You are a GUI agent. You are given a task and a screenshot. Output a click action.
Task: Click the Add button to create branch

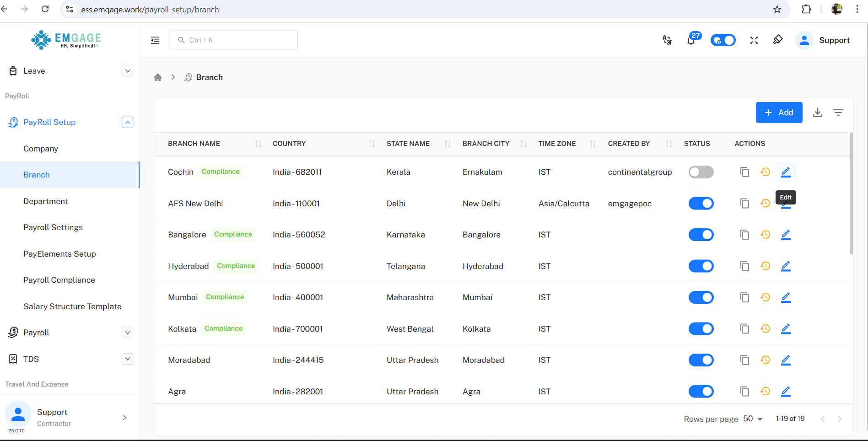click(x=778, y=113)
